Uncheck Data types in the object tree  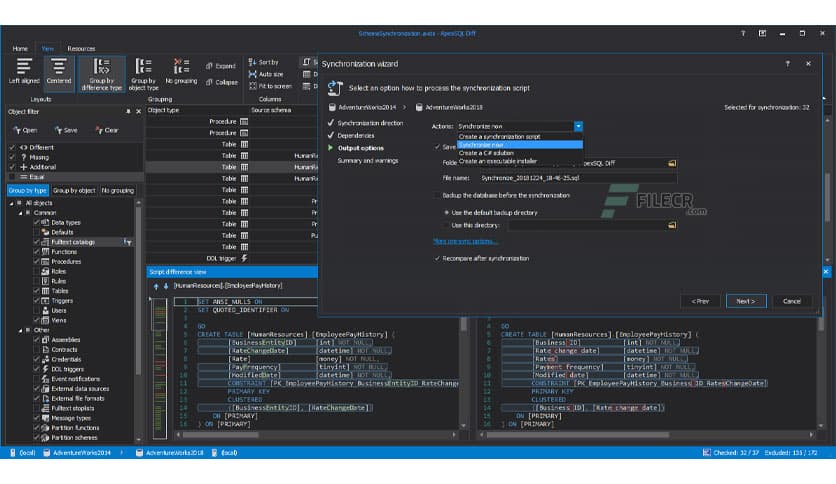point(37,222)
